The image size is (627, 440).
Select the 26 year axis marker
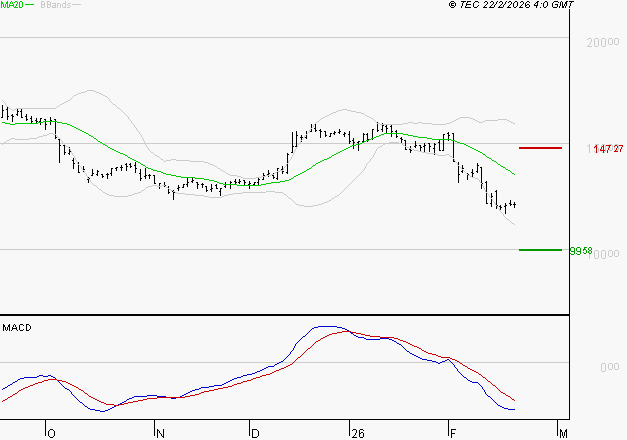point(358,434)
